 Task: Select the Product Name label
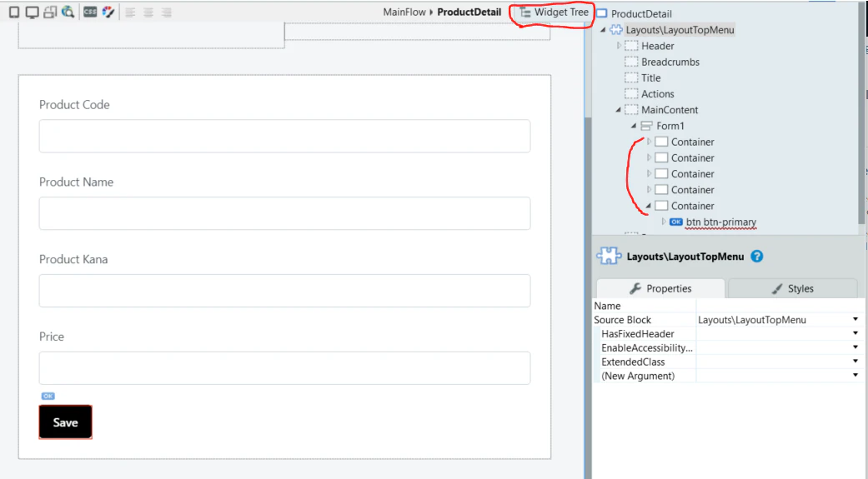[76, 182]
